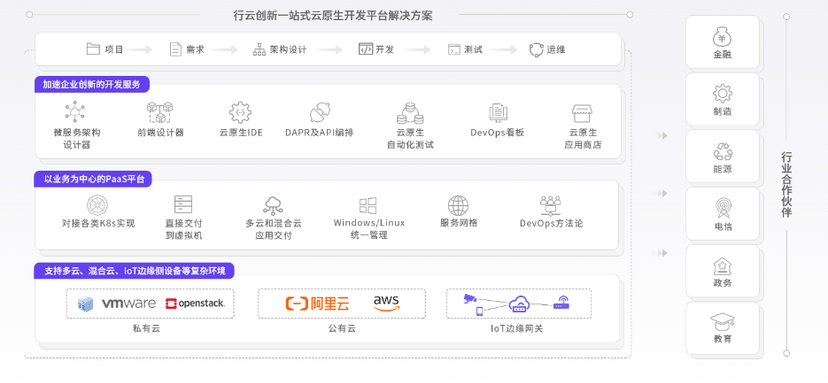
Task: Click the DevOps看板 text label
Action: pyautogui.click(x=497, y=133)
